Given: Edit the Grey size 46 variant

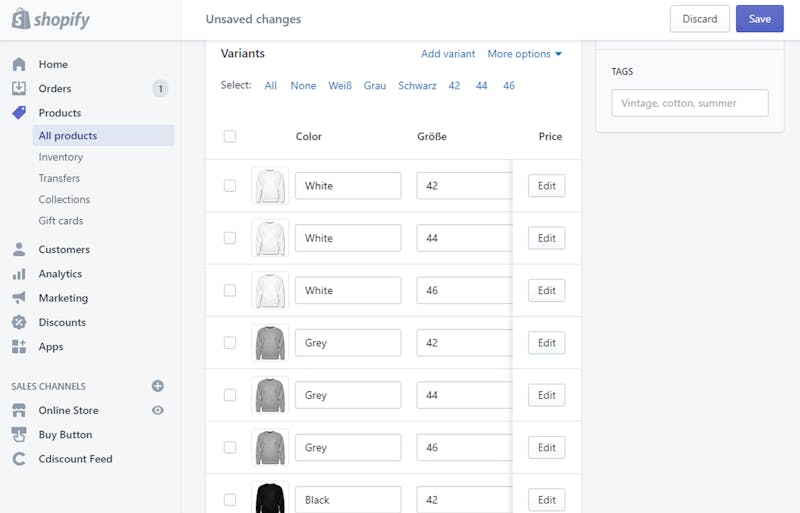Looking at the screenshot, I should [546, 448].
